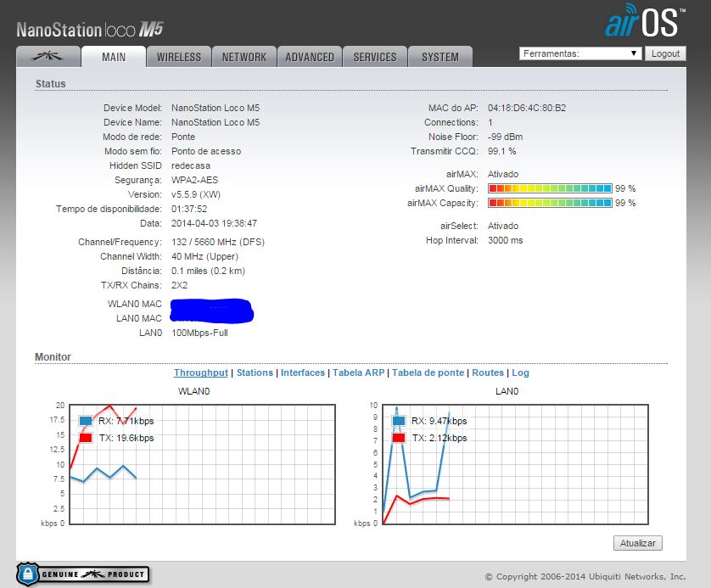Open the WIRELESS tab

tap(179, 57)
